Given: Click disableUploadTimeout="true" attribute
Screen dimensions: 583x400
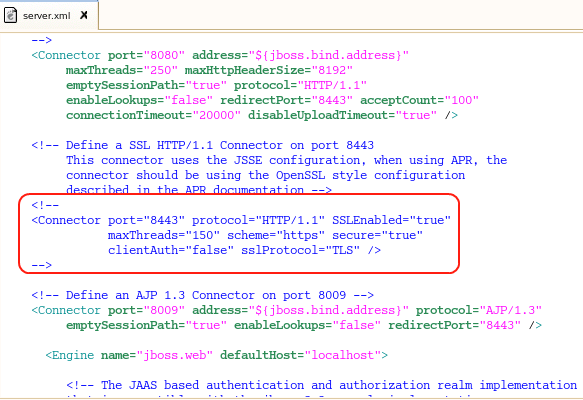Looking at the screenshot, I should (x=342, y=115).
